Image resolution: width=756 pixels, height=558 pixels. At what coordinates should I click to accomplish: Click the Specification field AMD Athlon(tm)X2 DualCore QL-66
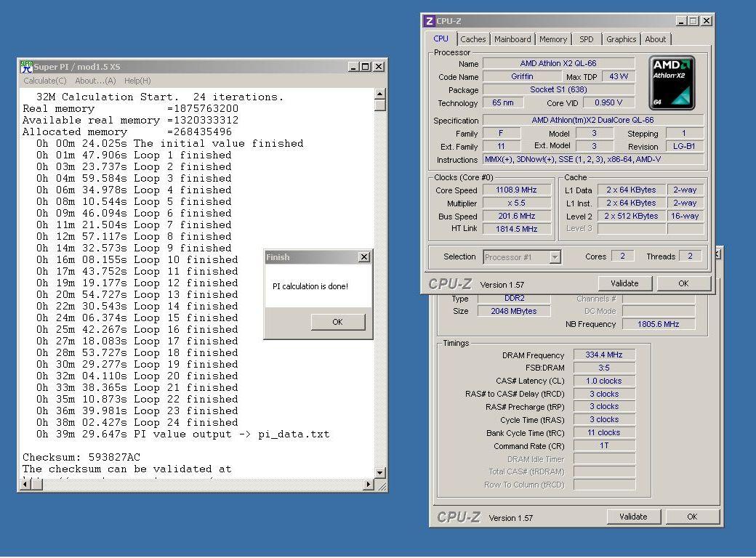593,120
